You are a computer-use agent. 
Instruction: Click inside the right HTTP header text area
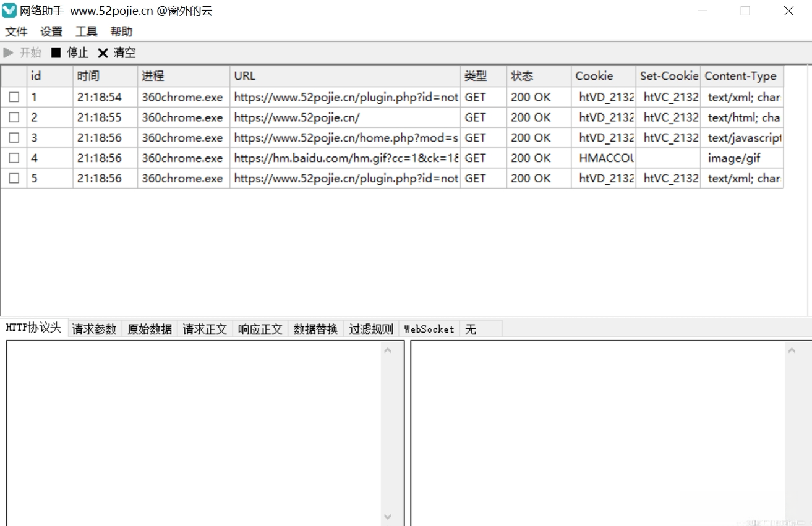(x=598, y=433)
